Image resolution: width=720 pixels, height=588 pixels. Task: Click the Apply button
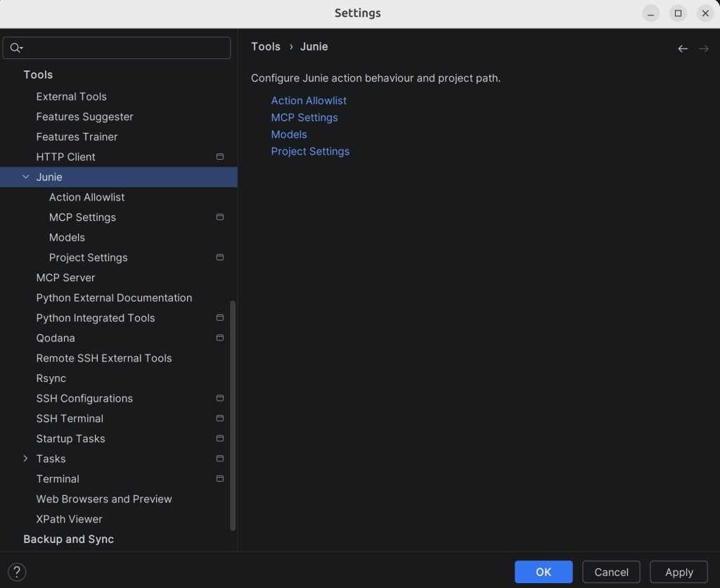(x=679, y=572)
